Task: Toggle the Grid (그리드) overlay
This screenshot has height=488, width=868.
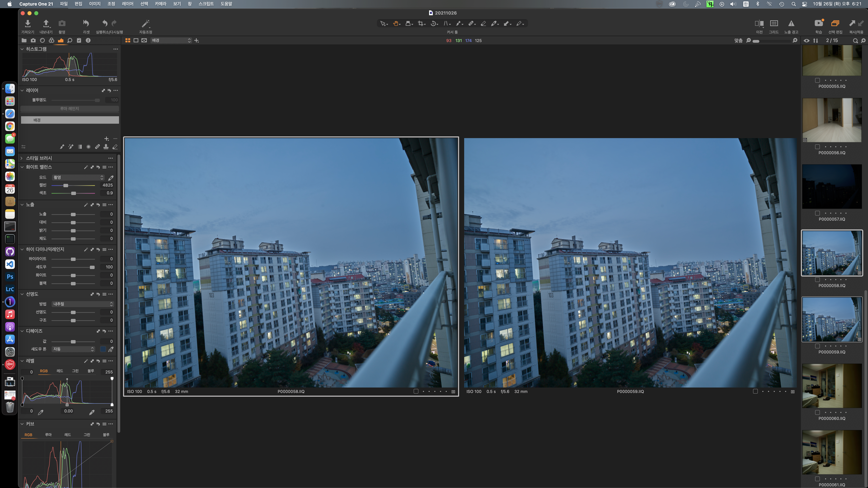Action: pos(774,23)
